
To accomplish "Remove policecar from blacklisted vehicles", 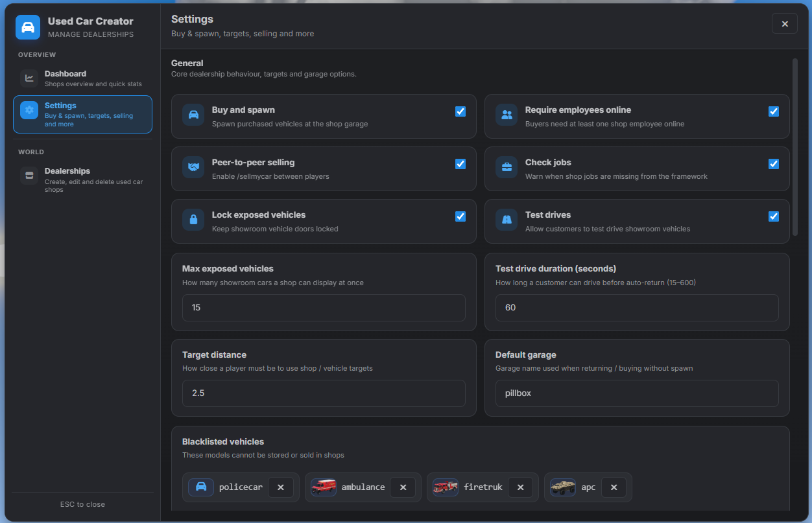I will pos(281,487).
